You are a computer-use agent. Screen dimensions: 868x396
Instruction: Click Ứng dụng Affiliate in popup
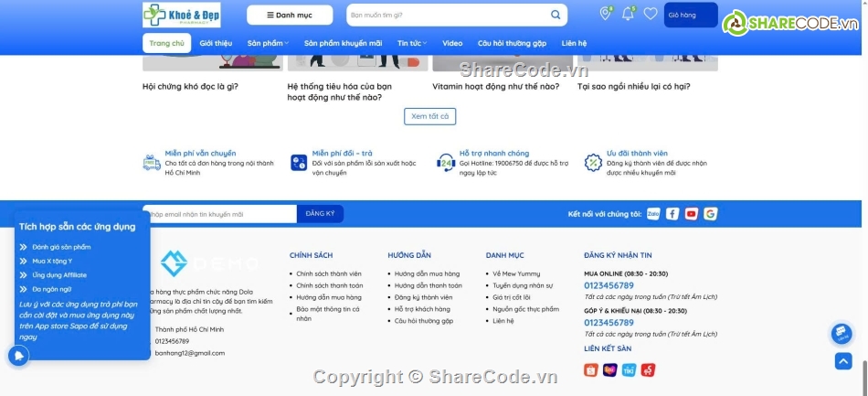59,274
